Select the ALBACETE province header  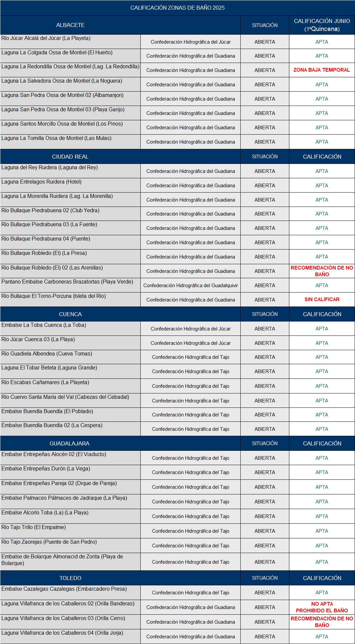[x=70, y=25]
